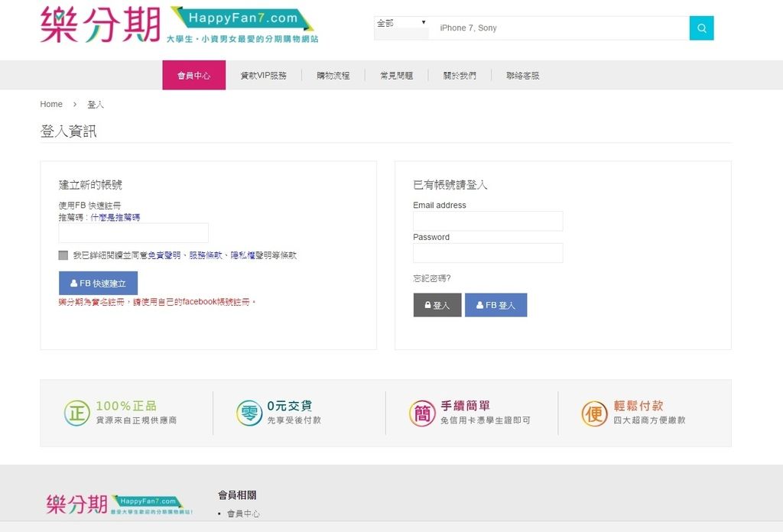Click the 零 0元交貨 circle icon
Screen dimensions: 783x532
249,414
